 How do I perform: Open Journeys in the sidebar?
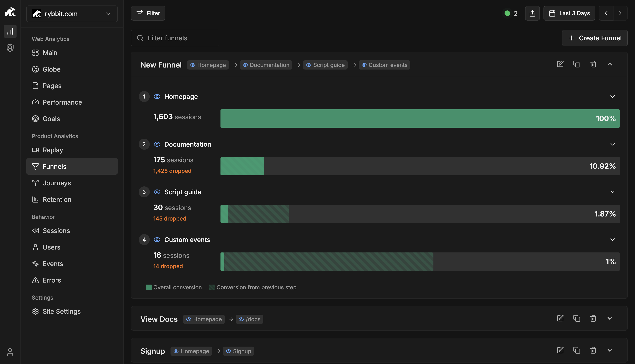coord(57,183)
